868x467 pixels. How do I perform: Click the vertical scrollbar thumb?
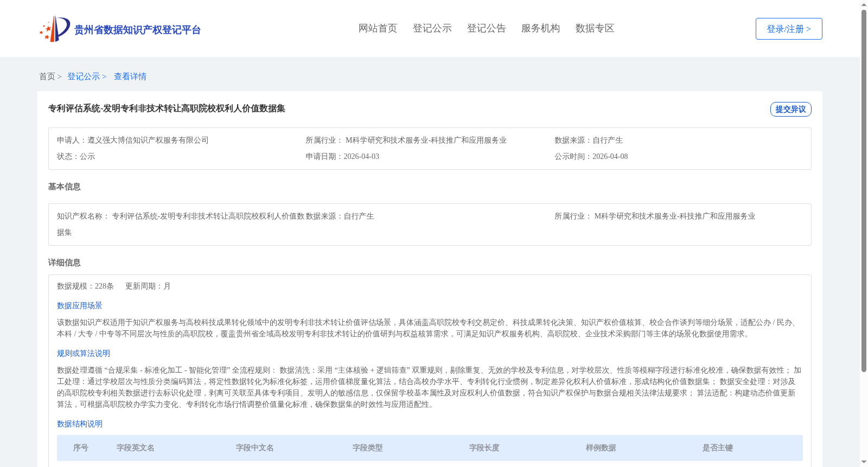pos(864,191)
